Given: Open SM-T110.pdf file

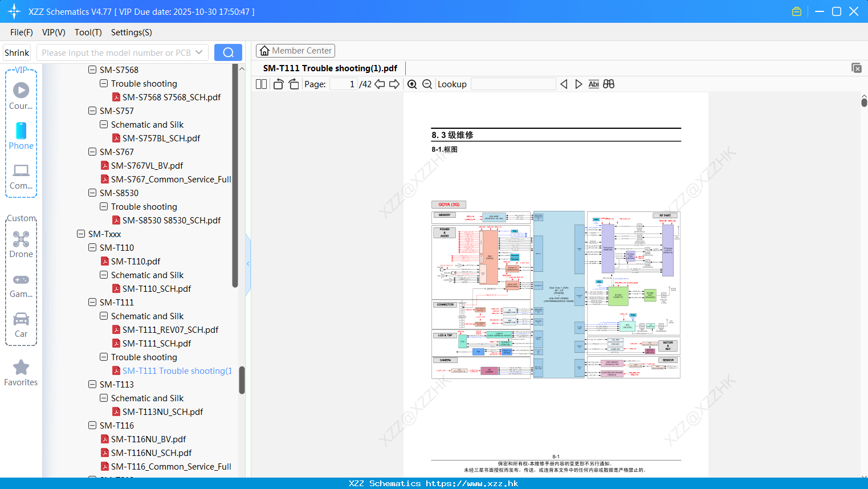Looking at the screenshot, I should pyautogui.click(x=136, y=261).
